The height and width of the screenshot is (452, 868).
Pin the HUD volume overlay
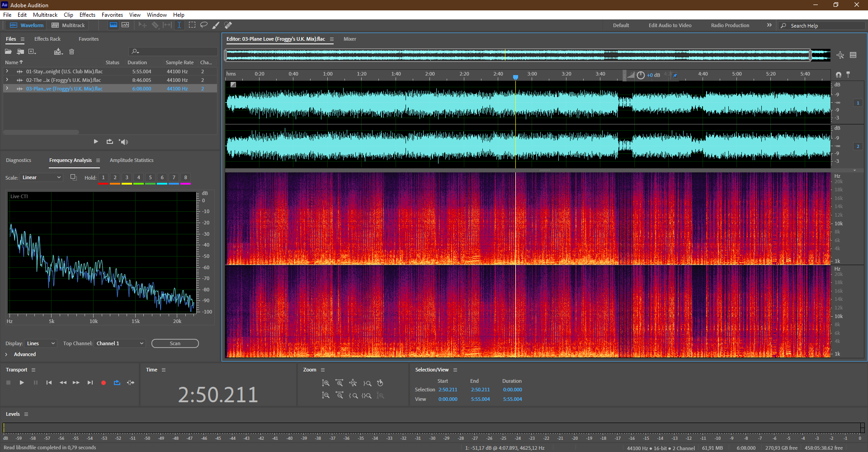pyautogui.click(x=675, y=76)
